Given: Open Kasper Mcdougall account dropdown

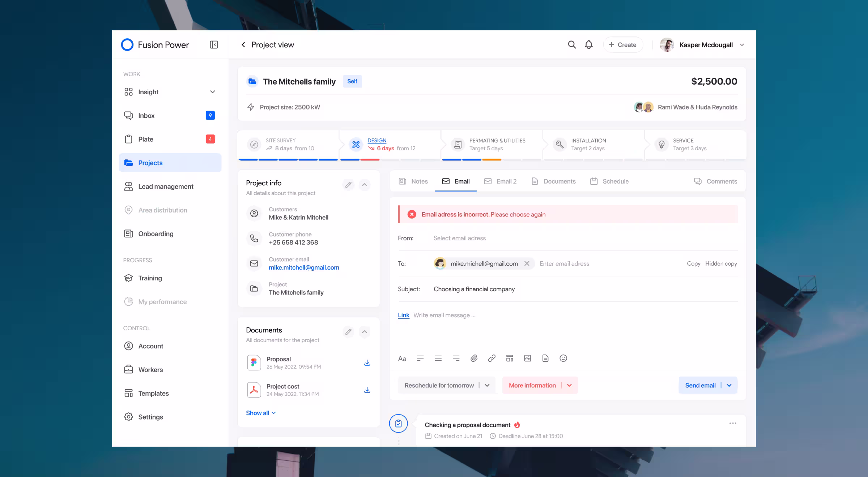Looking at the screenshot, I should (742, 45).
